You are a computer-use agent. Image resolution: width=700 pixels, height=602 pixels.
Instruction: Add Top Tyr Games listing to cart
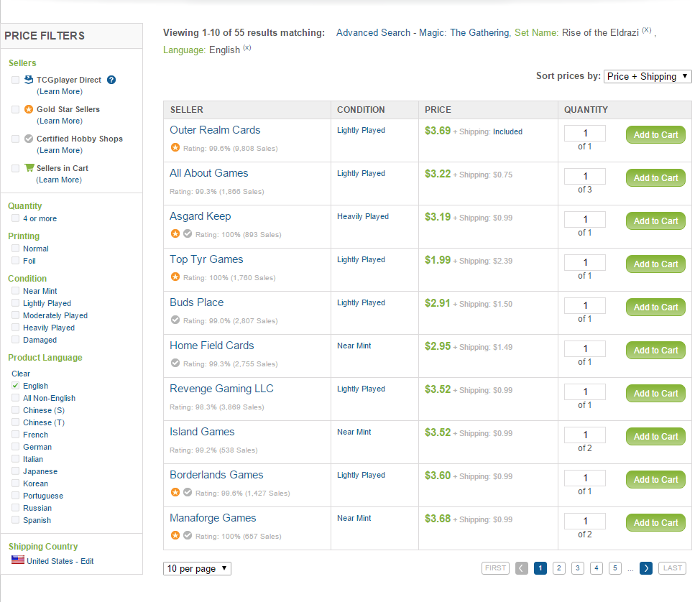click(656, 264)
